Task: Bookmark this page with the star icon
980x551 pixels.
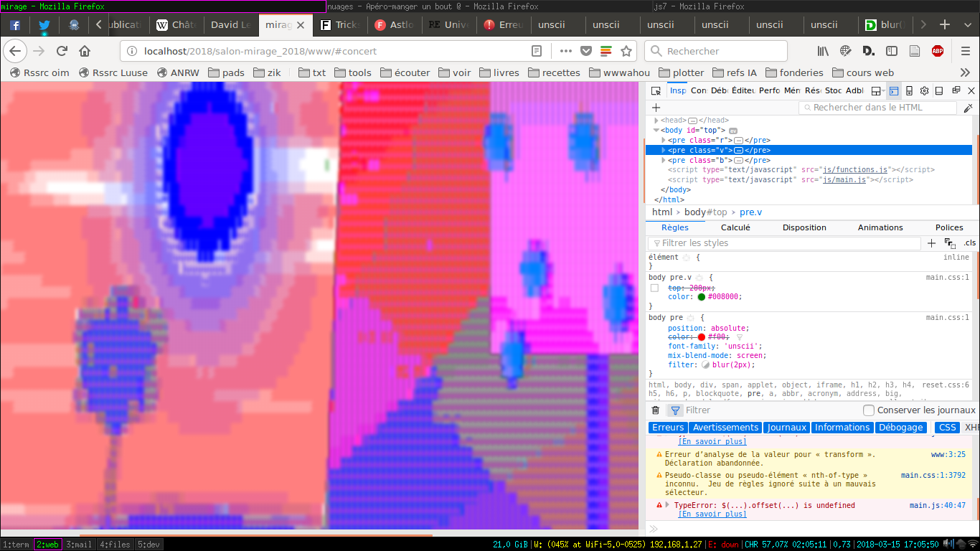Action: click(626, 51)
